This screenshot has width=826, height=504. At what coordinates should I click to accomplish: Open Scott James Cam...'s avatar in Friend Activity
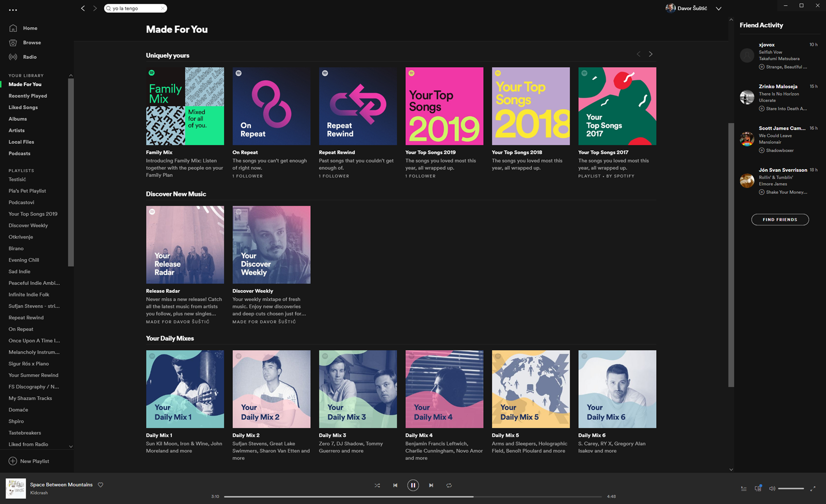[747, 139]
